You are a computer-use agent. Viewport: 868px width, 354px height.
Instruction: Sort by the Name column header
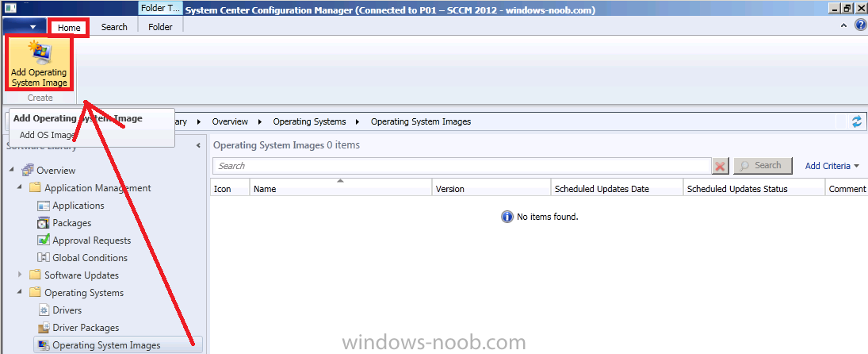(x=340, y=188)
